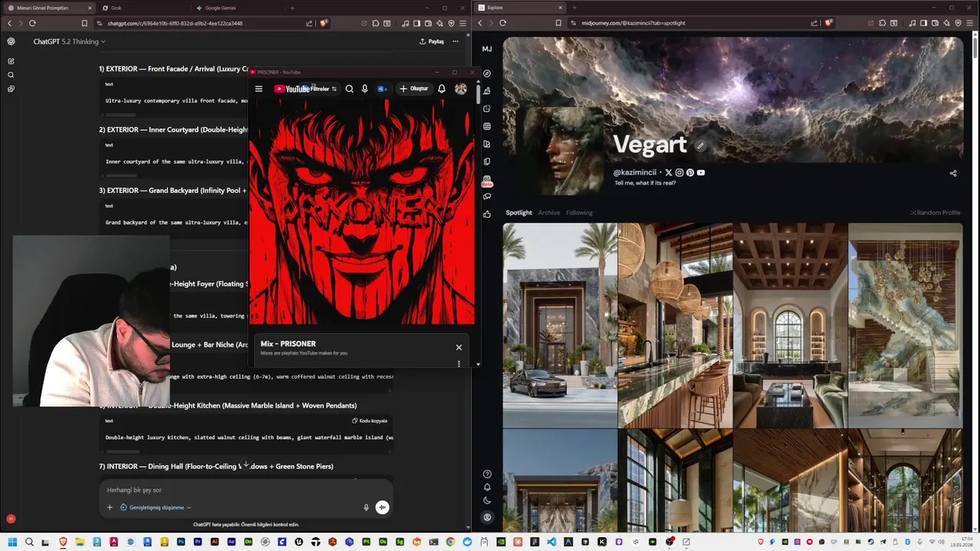Open the YouTube account avatar menu

click(x=461, y=89)
